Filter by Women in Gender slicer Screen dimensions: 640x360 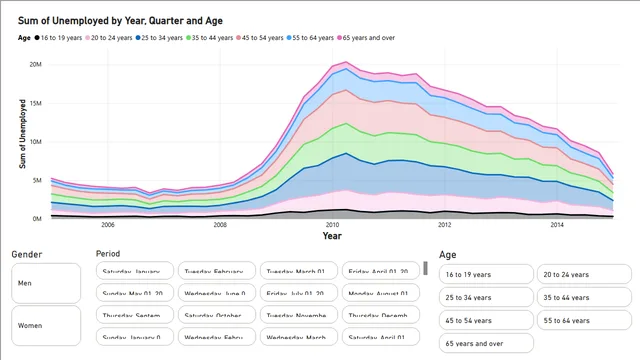[46, 326]
